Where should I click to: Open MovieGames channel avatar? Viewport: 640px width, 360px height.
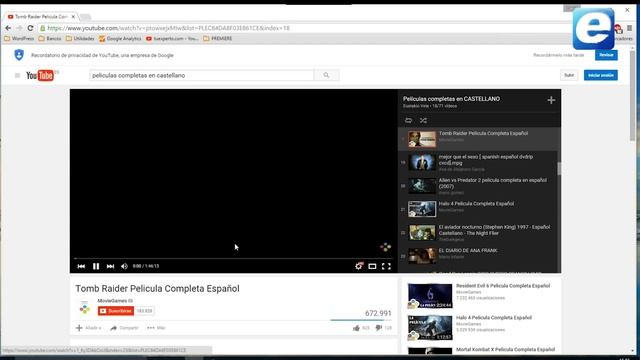click(84, 307)
